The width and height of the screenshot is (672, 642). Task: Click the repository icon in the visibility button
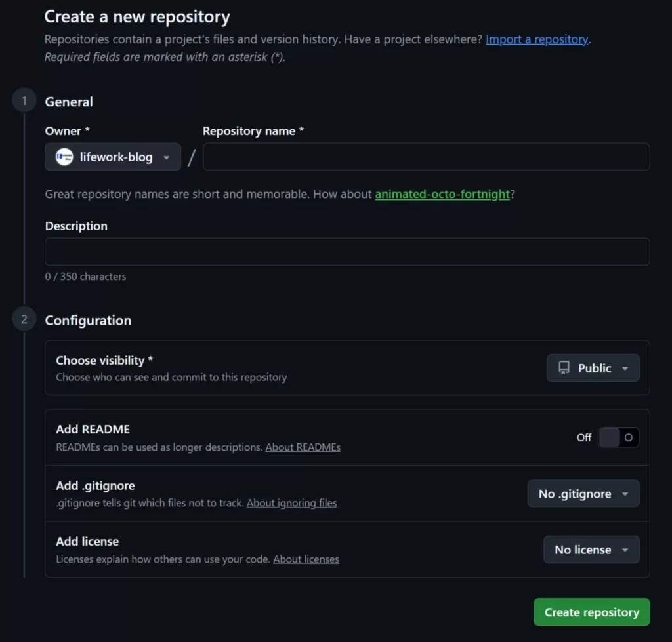[564, 368]
